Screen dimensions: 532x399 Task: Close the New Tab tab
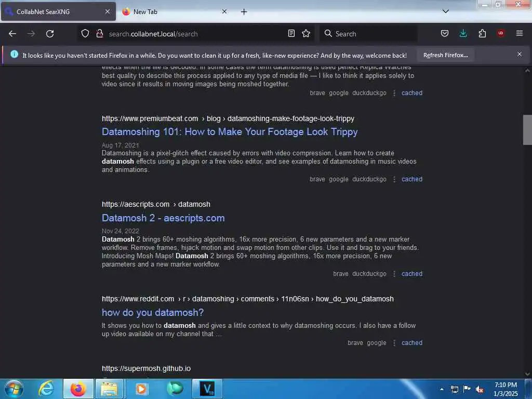coord(224,11)
